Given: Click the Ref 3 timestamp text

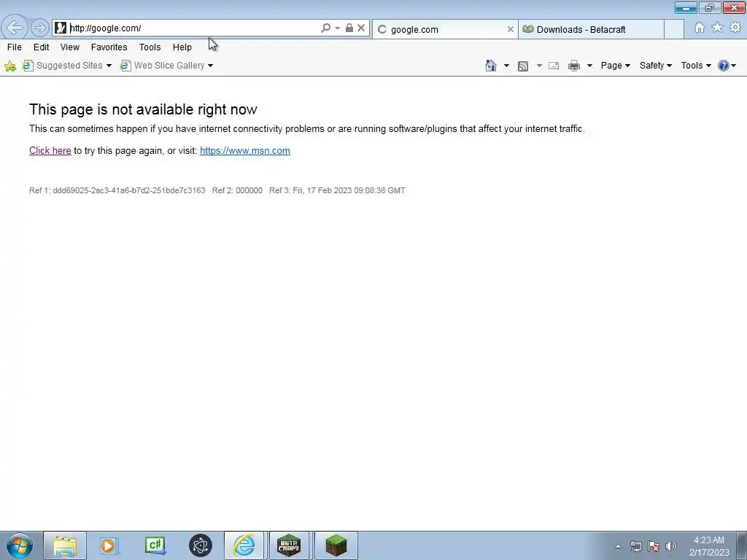Looking at the screenshot, I should pyautogui.click(x=337, y=190).
